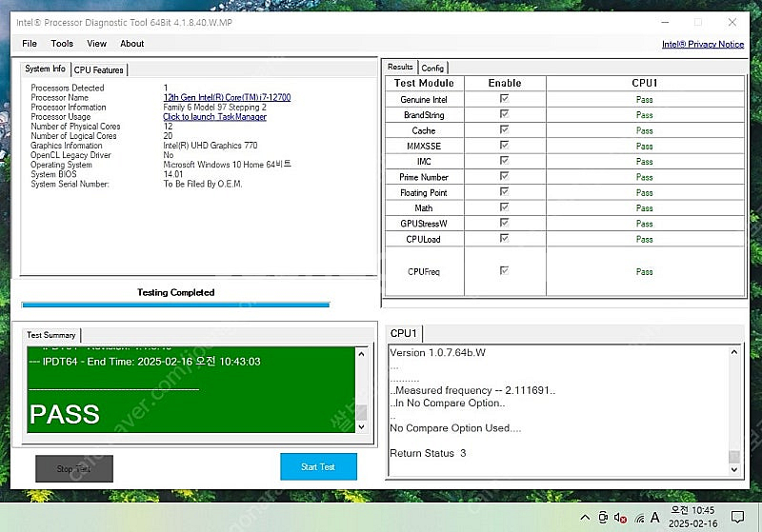The image size is (762, 532).
Task: Click the PASS result text in summary
Action: coord(64,414)
